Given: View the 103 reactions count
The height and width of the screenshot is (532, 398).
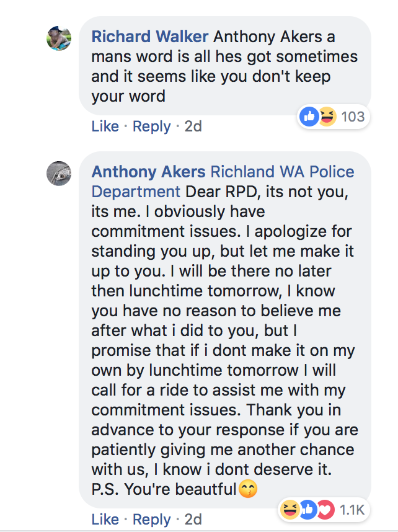Looking at the screenshot, I should (353, 117).
